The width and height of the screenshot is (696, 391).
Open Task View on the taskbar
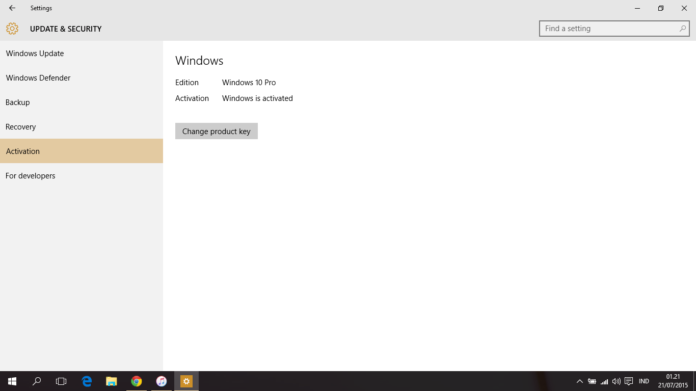(61, 381)
